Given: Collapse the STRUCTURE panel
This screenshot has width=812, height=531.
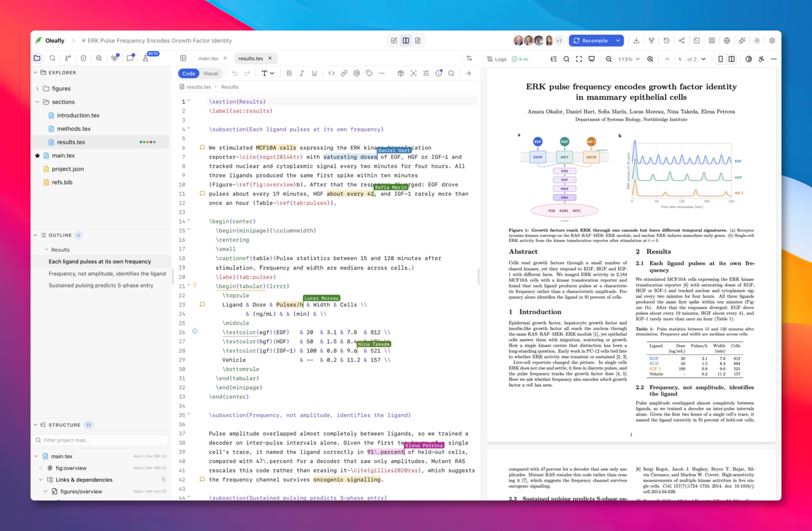Looking at the screenshot, I should [x=35, y=425].
